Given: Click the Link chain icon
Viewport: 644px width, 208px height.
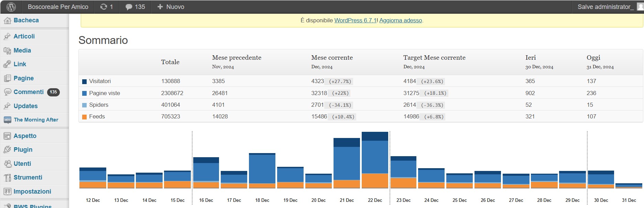Looking at the screenshot, I should [7, 64].
